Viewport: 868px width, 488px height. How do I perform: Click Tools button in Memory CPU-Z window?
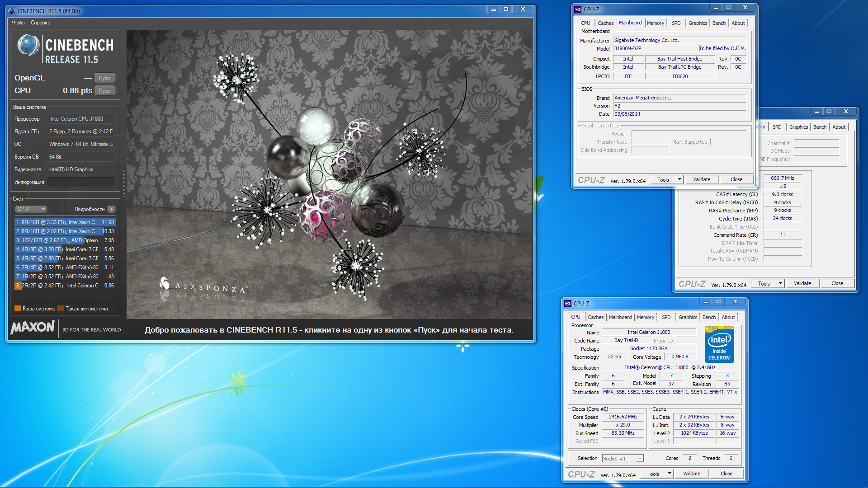tap(764, 283)
